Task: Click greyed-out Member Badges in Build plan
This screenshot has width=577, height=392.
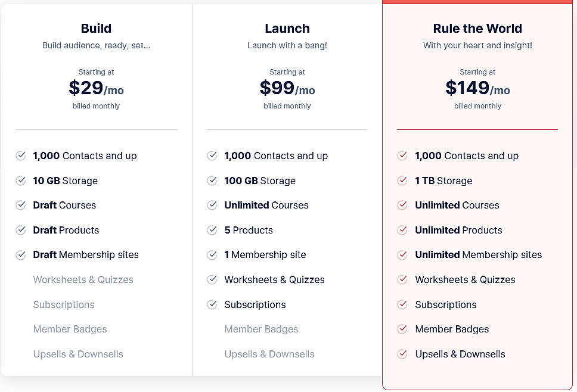Action: pos(70,329)
